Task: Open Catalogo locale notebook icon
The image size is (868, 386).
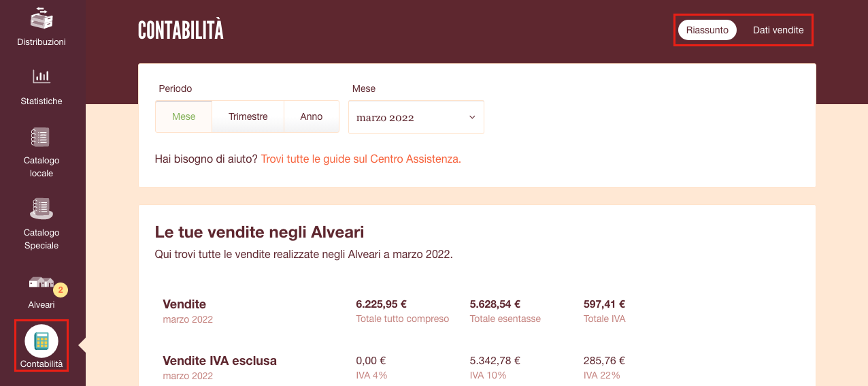Action: click(41, 137)
